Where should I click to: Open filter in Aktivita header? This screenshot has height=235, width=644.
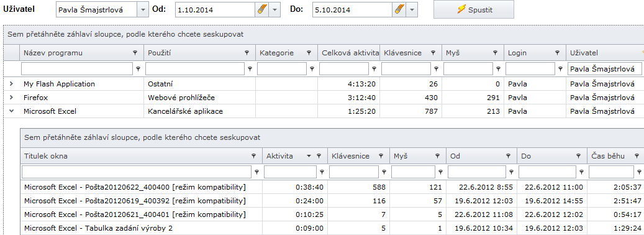(319, 155)
